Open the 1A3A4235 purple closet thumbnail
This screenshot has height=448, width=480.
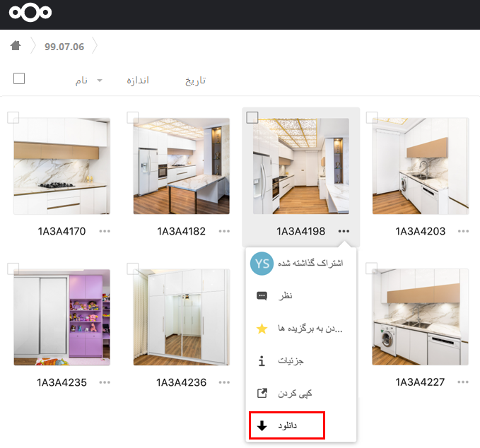click(62, 317)
